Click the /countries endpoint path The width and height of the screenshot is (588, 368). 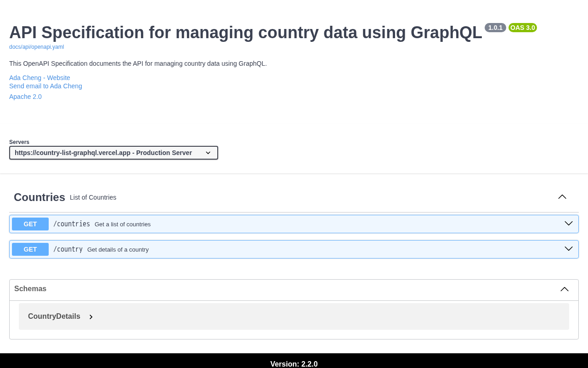72,224
